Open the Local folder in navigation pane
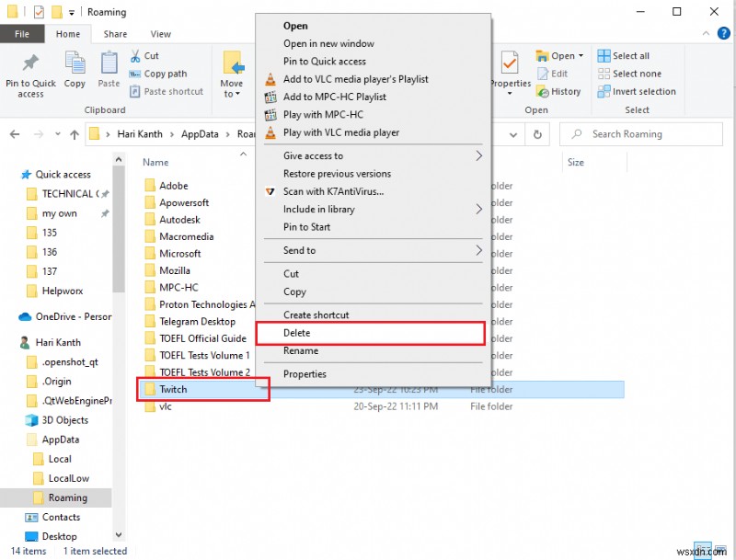Viewport: 736px width, 560px height. pos(60,459)
